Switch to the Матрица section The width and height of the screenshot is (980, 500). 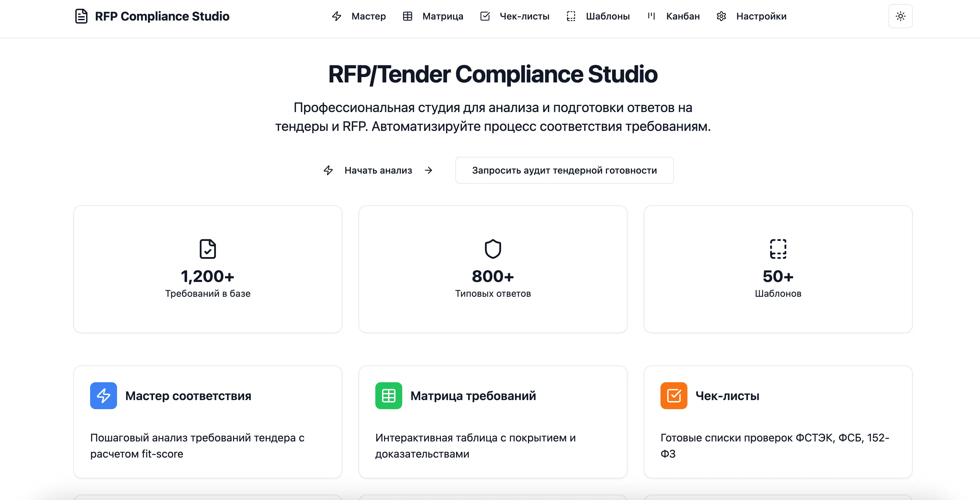[443, 16]
